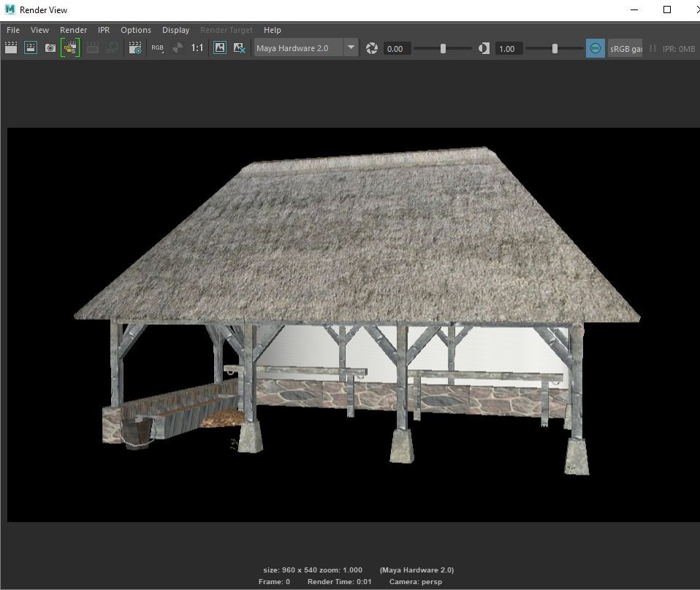Open the Render menu

click(73, 30)
